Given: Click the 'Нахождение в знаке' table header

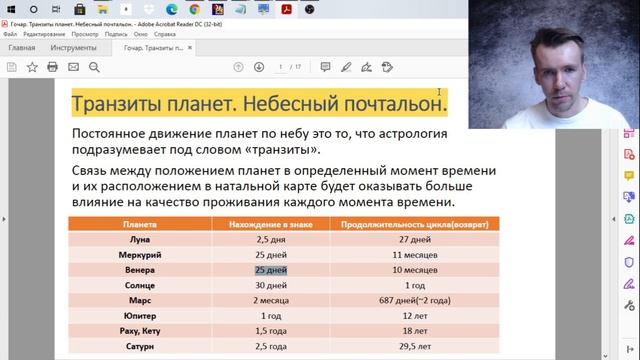Looking at the screenshot, I should [271, 224].
